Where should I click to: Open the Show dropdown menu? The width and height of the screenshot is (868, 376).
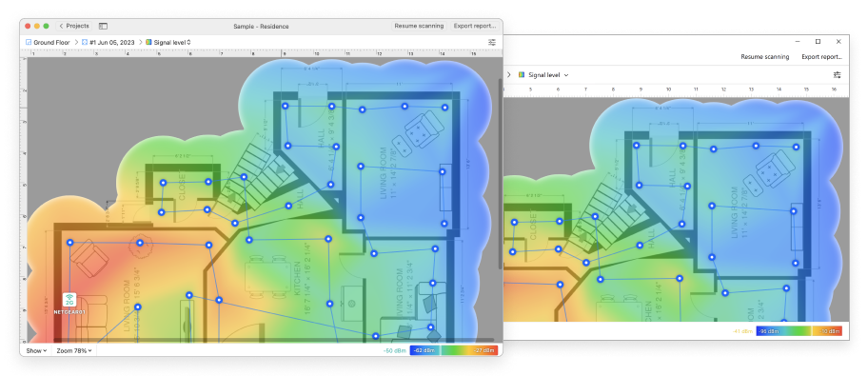(36, 350)
